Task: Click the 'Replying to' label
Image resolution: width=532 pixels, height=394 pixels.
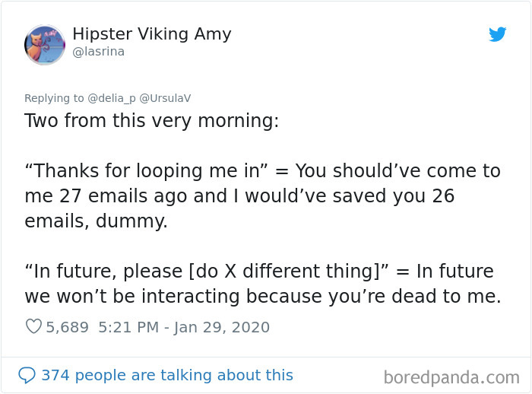Action: click(x=54, y=98)
